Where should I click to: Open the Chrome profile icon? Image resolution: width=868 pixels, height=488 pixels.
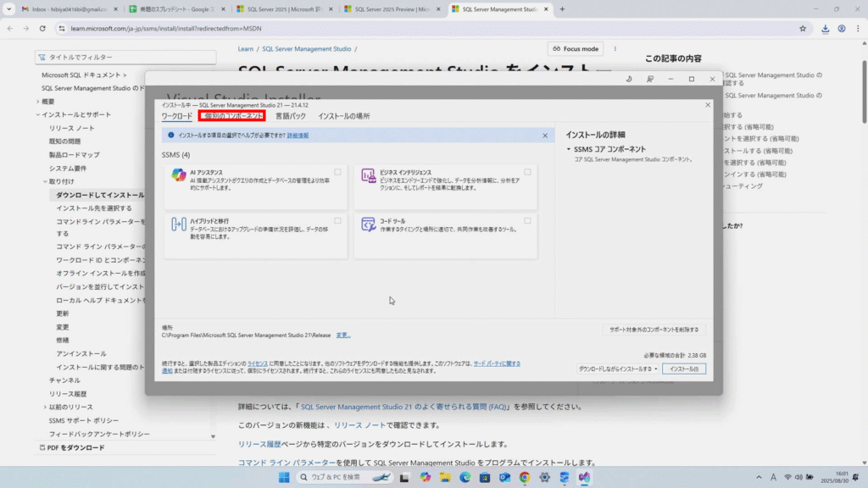coord(842,28)
